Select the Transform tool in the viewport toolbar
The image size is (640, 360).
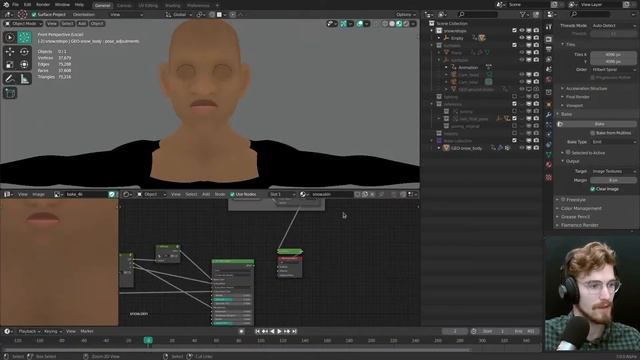click(24, 64)
